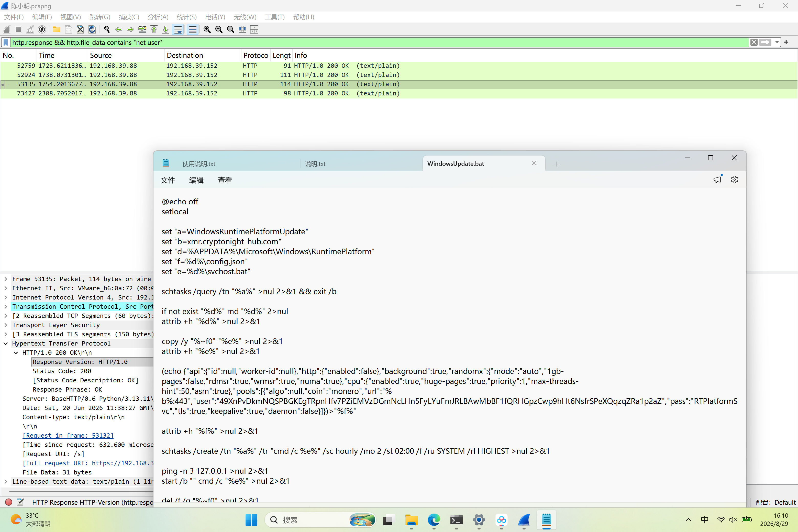798x532 pixels.
Task: Close the WindowsUpdate.bat tab
Action: coord(534,163)
